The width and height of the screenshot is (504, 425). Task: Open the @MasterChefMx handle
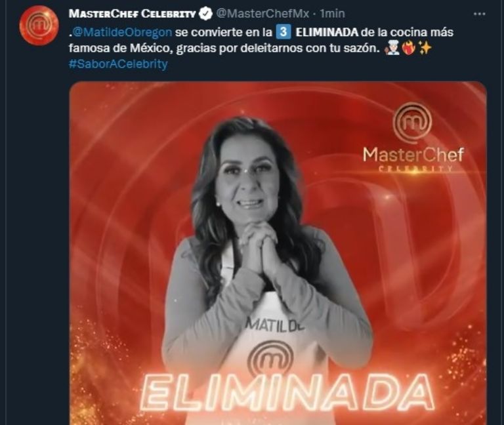[262, 14]
